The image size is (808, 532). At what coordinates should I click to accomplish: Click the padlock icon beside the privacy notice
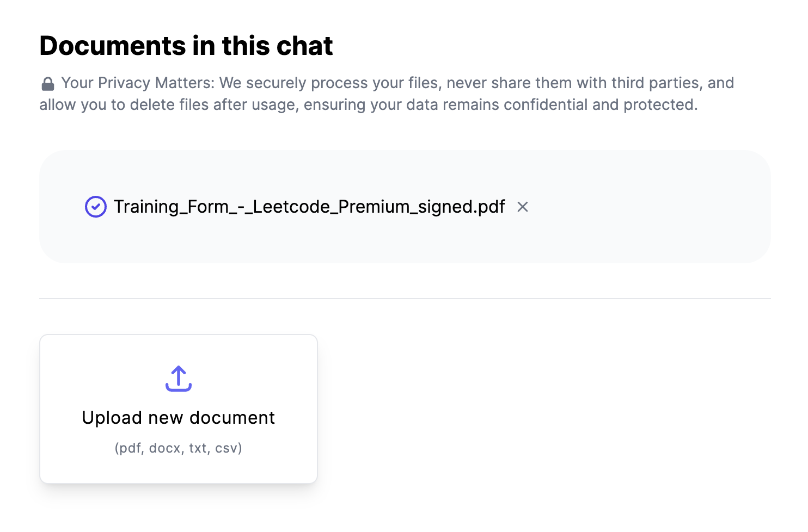pyautogui.click(x=48, y=84)
